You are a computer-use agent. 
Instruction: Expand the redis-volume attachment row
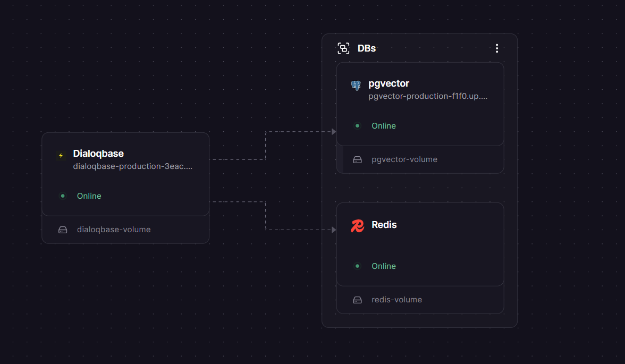click(396, 299)
